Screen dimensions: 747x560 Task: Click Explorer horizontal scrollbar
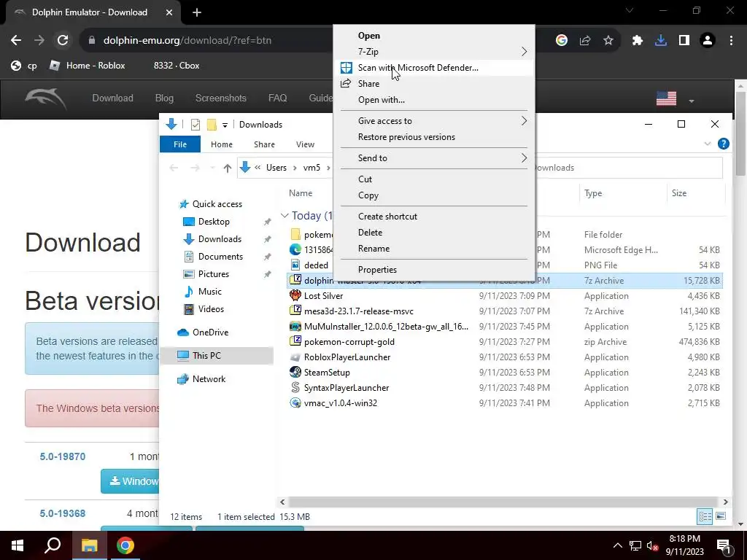click(x=503, y=502)
